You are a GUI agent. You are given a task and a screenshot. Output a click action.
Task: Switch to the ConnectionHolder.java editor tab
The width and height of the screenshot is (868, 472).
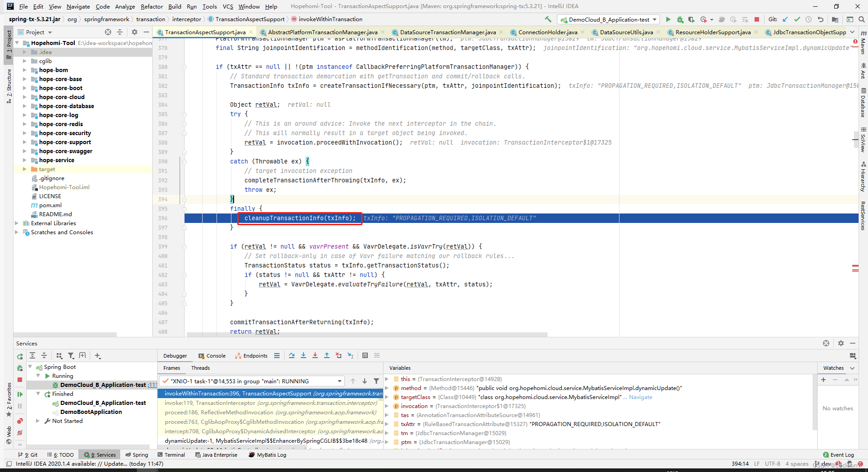(547, 32)
